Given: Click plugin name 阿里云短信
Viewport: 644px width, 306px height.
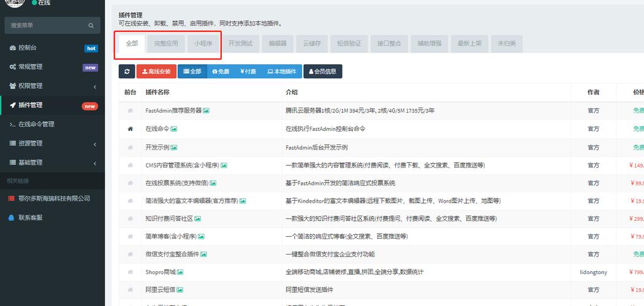Looking at the screenshot, I should 160,289.
